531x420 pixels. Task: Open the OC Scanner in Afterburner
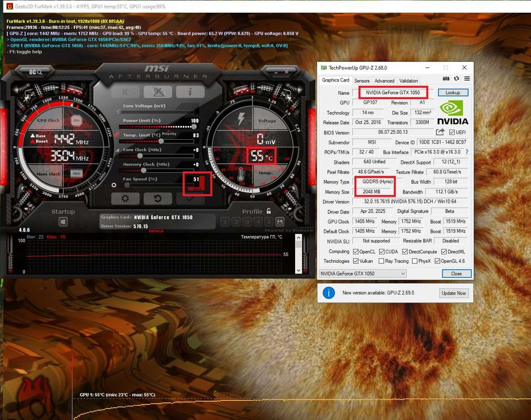coord(35,72)
